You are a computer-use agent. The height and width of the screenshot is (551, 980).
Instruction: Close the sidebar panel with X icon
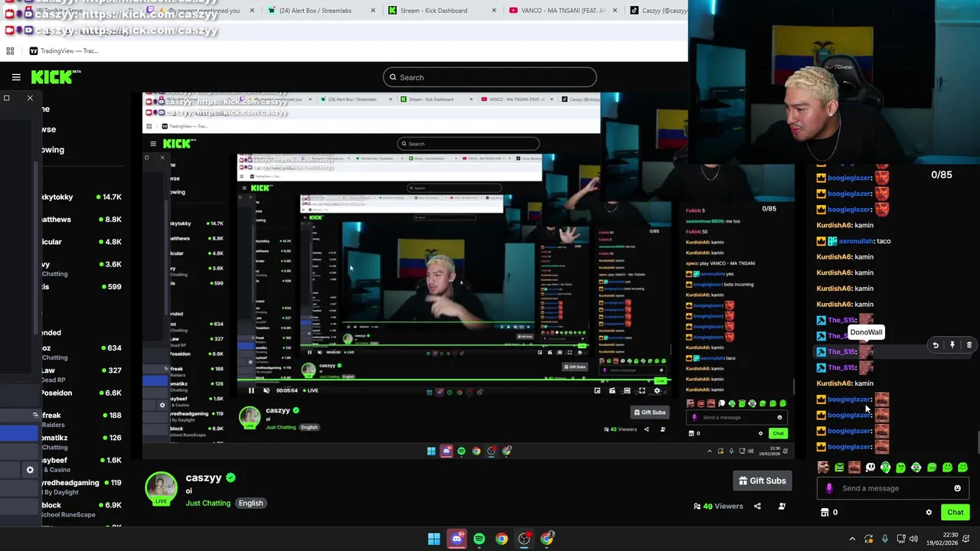coord(30,98)
